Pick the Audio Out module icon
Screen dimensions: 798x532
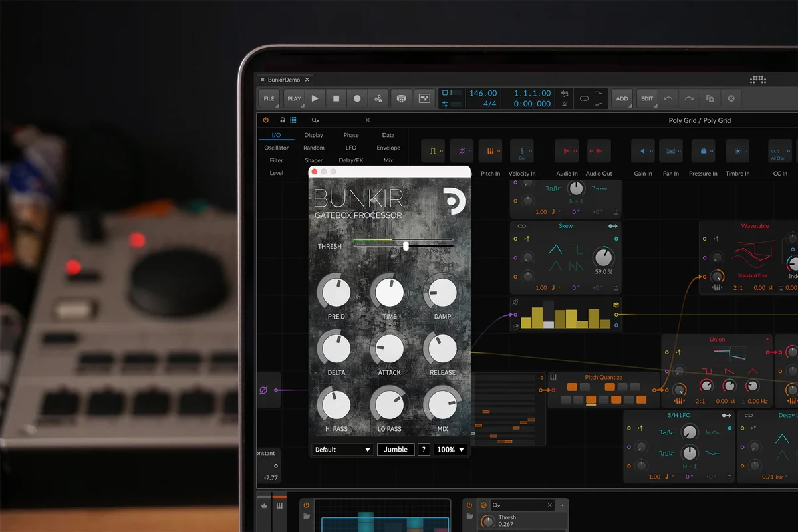(598, 151)
